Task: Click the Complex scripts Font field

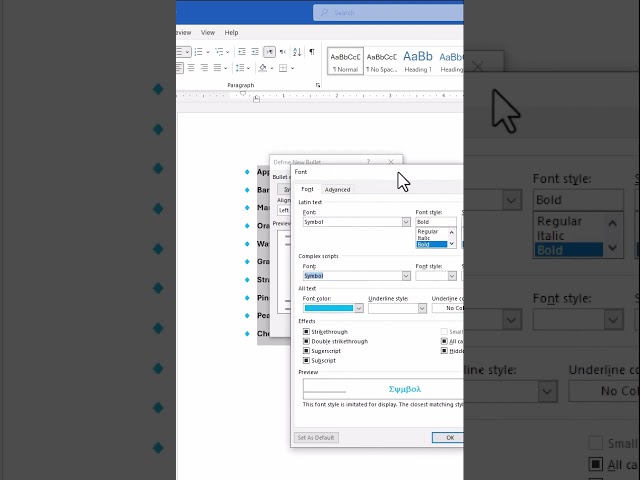Action: coord(353,276)
